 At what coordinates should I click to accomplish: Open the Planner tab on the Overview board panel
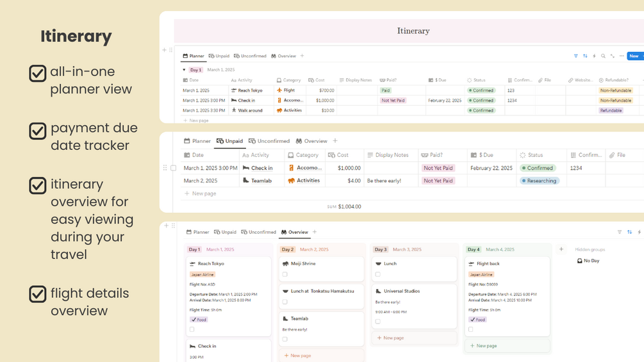[x=197, y=232]
